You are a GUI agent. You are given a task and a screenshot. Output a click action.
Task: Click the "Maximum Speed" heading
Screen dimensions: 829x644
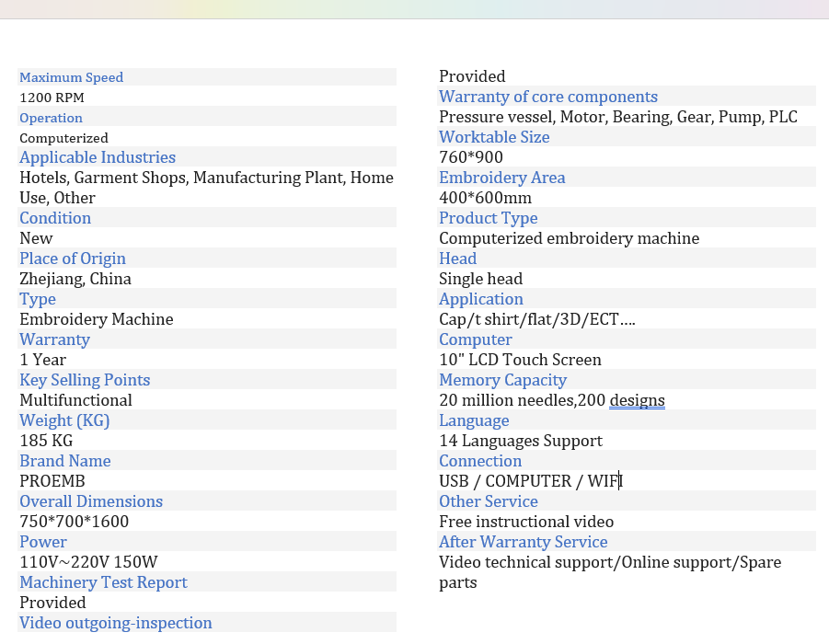click(x=72, y=77)
